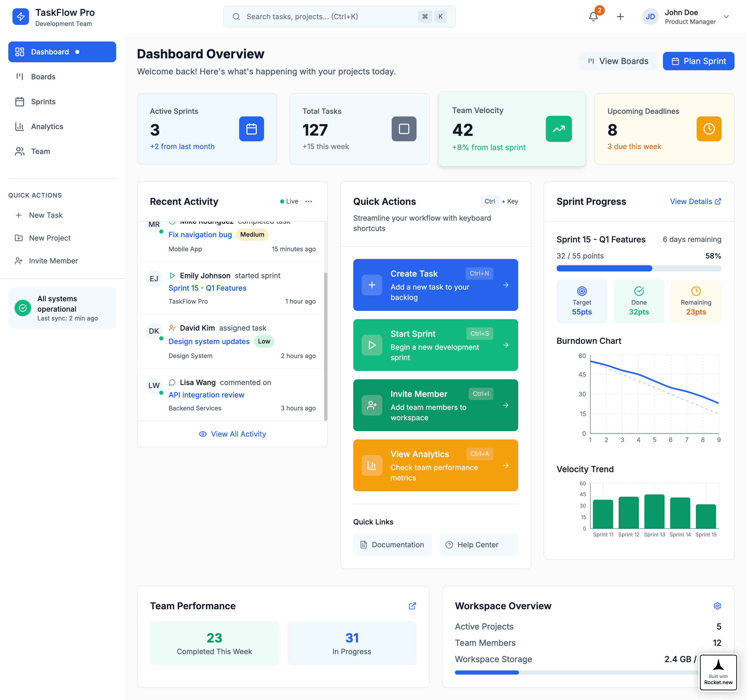
Task: Open Dashboard in the sidebar
Action: 62,52
